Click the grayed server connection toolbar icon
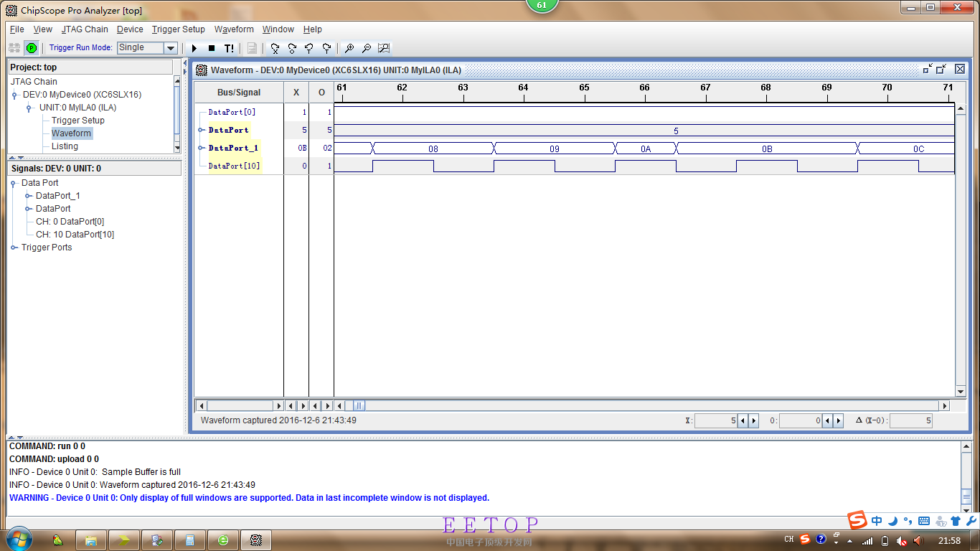The image size is (980, 551). pos(14,48)
